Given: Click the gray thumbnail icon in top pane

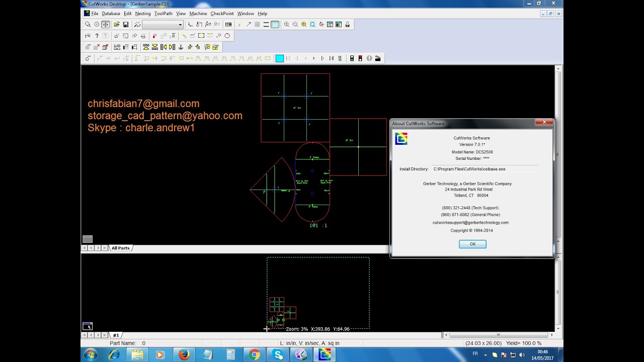Looking at the screenshot, I should point(88,239).
